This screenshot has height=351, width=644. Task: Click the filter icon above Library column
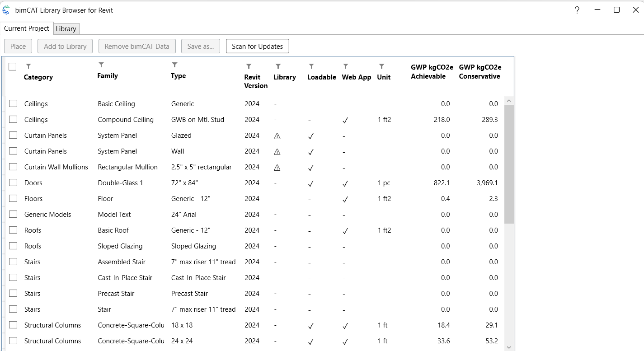coord(278,66)
